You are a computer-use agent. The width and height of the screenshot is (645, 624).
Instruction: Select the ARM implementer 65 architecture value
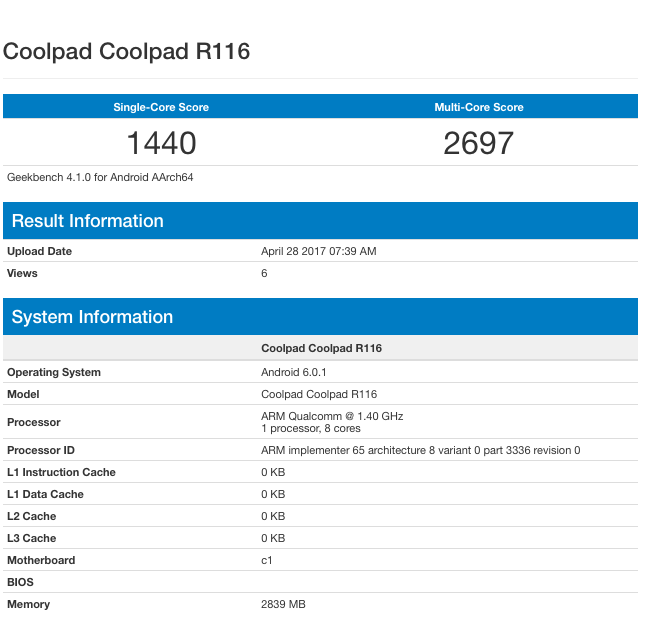click(420, 450)
